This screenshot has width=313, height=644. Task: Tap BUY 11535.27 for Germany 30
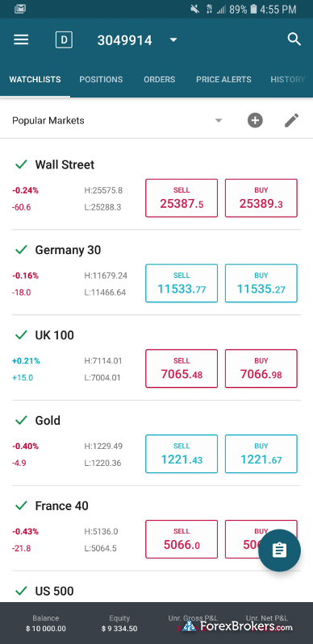coord(261,284)
